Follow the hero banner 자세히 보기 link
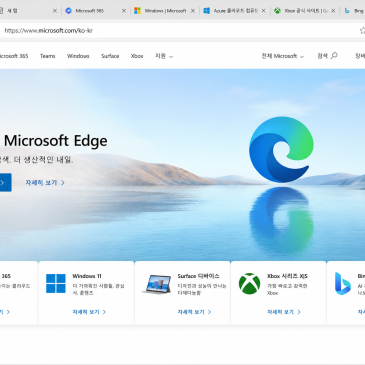 pyautogui.click(x=45, y=183)
